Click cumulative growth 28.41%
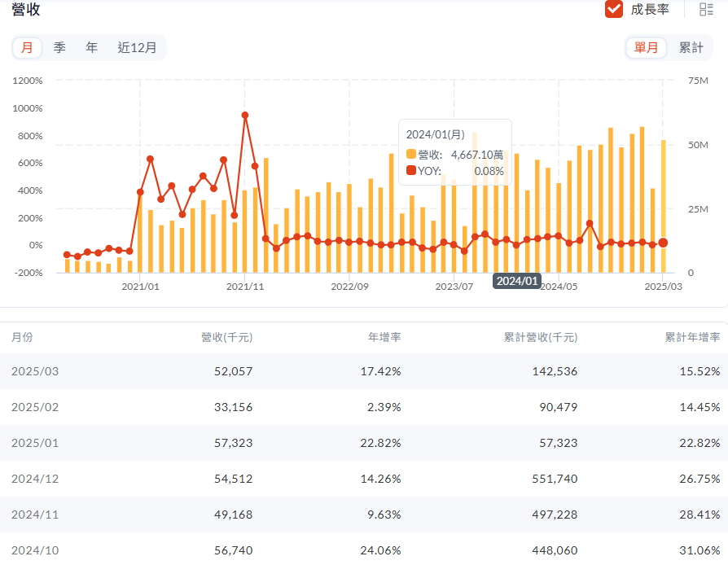 coord(699,515)
